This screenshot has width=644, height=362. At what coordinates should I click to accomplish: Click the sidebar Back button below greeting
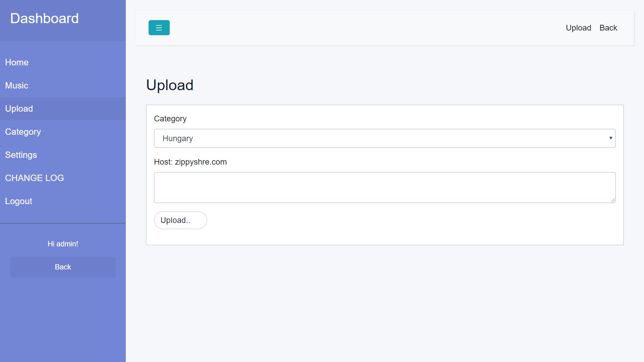click(x=63, y=267)
